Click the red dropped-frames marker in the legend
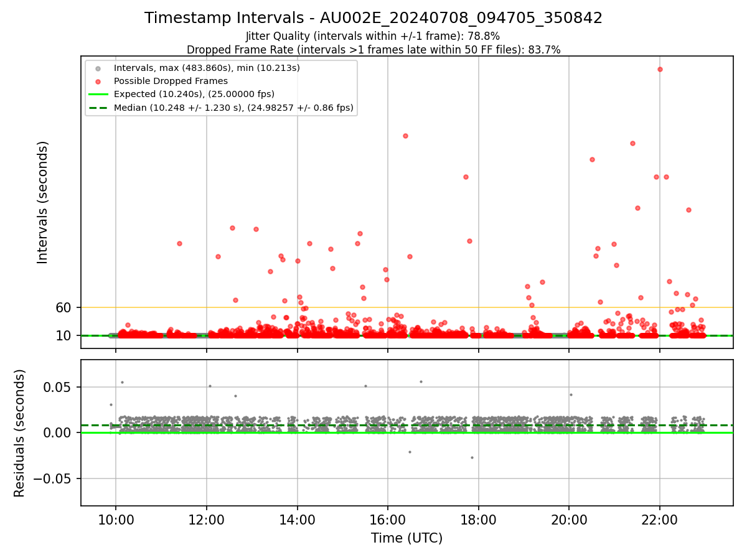 97,81
